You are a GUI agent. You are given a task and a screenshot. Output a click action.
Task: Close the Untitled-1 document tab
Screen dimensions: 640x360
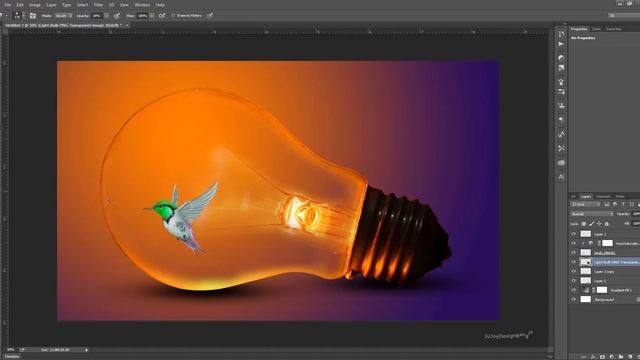click(x=127, y=25)
